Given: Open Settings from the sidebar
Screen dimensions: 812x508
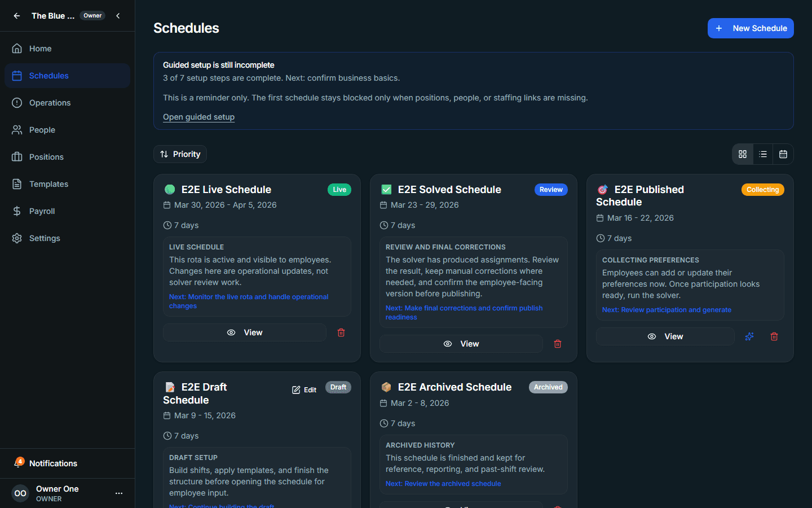Looking at the screenshot, I should pyautogui.click(x=67, y=238).
